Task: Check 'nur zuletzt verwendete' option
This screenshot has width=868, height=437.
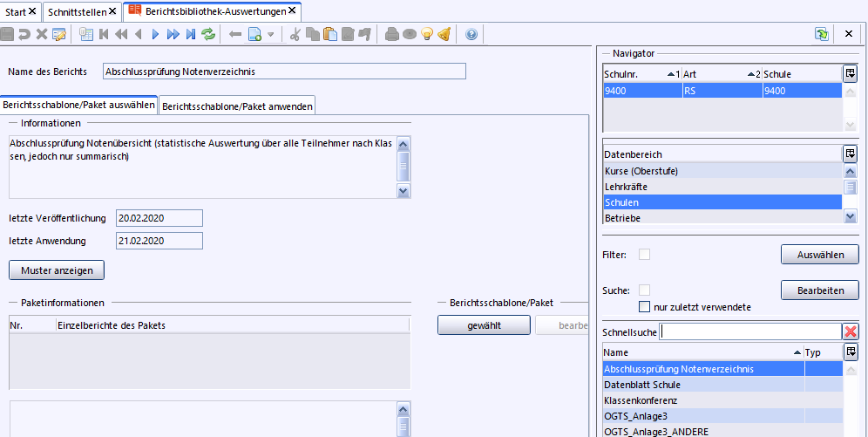Action: (645, 307)
